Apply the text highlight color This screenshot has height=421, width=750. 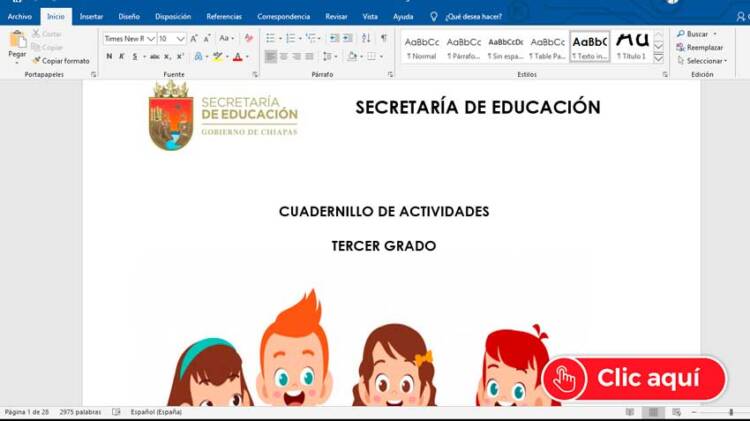(x=217, y=57)
